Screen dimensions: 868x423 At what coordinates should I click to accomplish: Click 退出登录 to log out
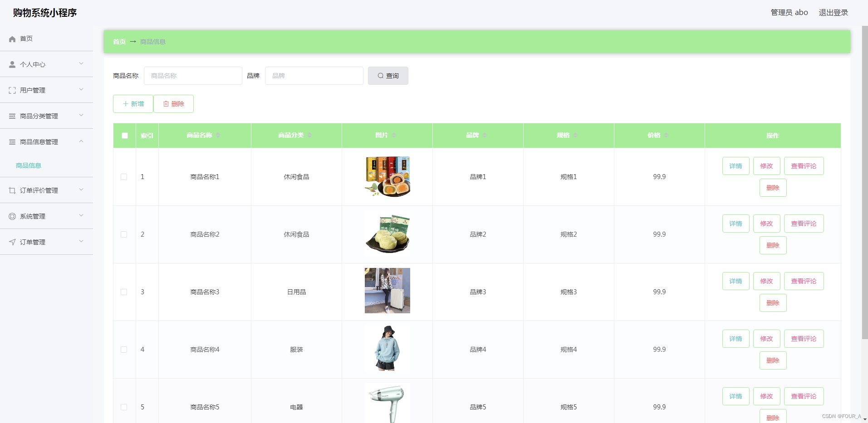pyautogui.click(x=834, y=13)
